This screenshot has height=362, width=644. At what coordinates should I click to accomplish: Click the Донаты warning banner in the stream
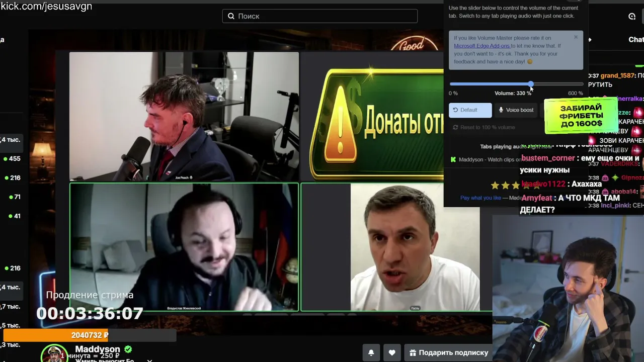[x=376, y=124]
